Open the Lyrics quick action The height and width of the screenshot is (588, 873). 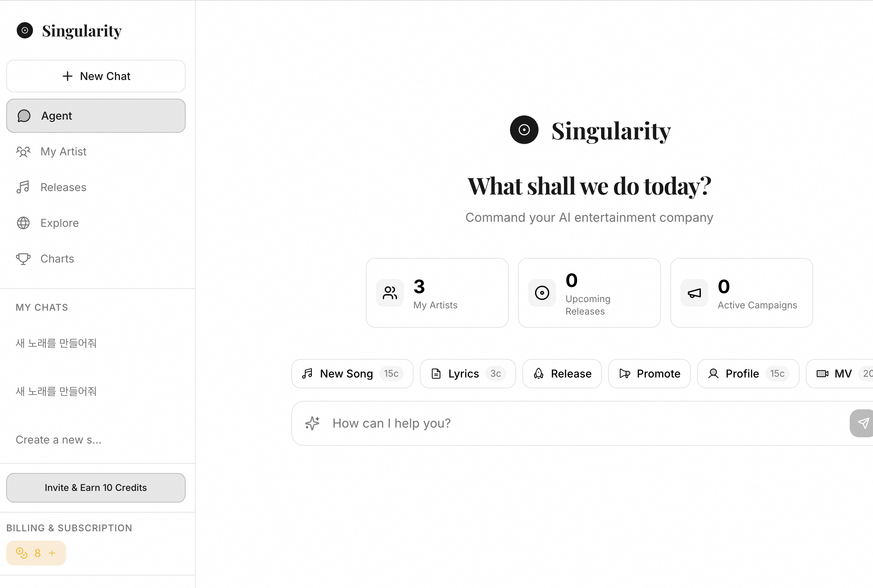pos(467,373)
